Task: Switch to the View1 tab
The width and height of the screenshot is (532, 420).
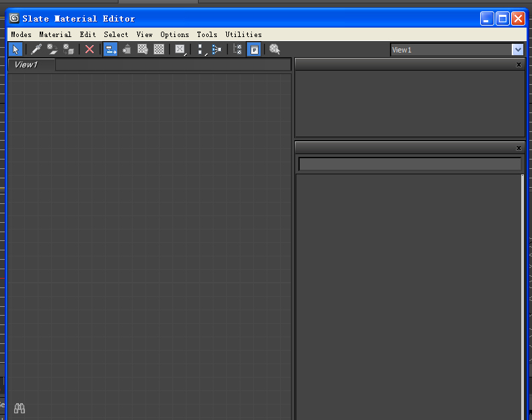Action: pos(31,65)
